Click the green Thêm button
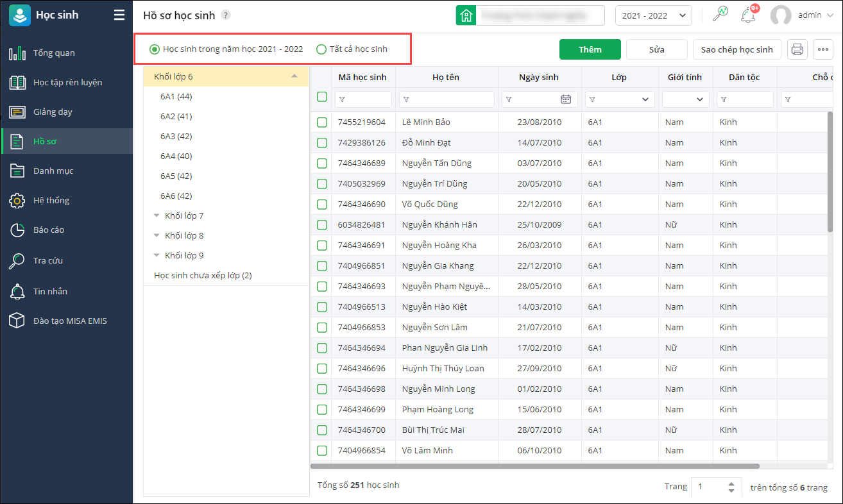This screenshot has height=504, width=843. coord(590,49)
